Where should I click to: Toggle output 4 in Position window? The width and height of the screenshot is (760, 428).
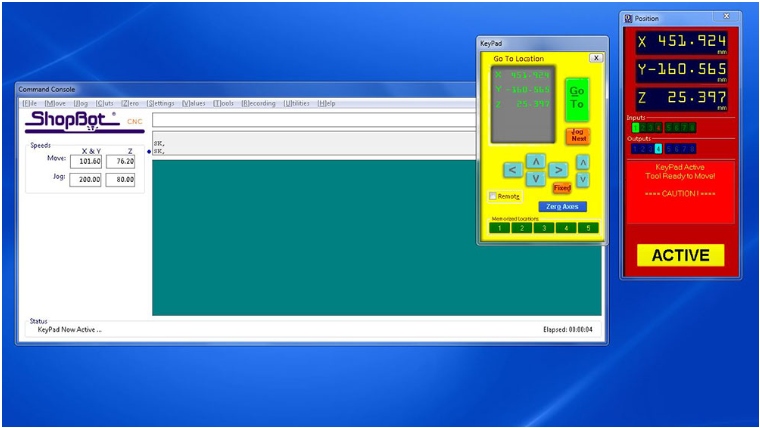pyautogui.click(x=658, y=149)
